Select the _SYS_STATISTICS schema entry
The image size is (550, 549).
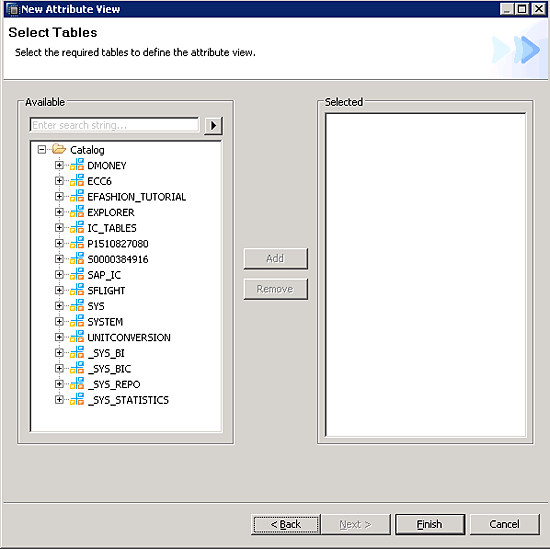[x=128, y=400]
